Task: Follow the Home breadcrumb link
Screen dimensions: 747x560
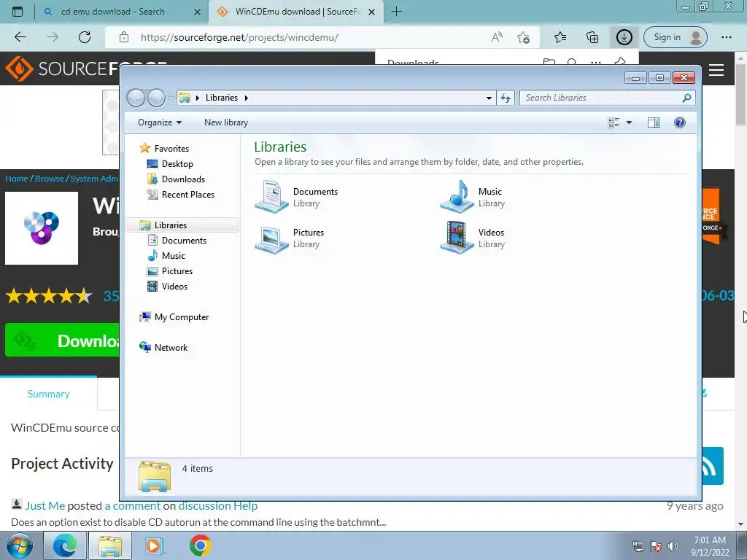Action: pos(17,179)
